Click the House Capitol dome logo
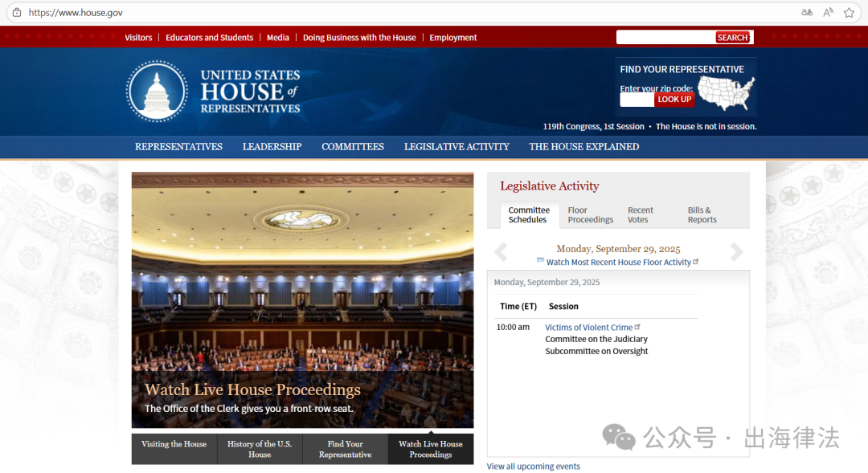Screen dimensions: 868x473 [x=157, y=92]
